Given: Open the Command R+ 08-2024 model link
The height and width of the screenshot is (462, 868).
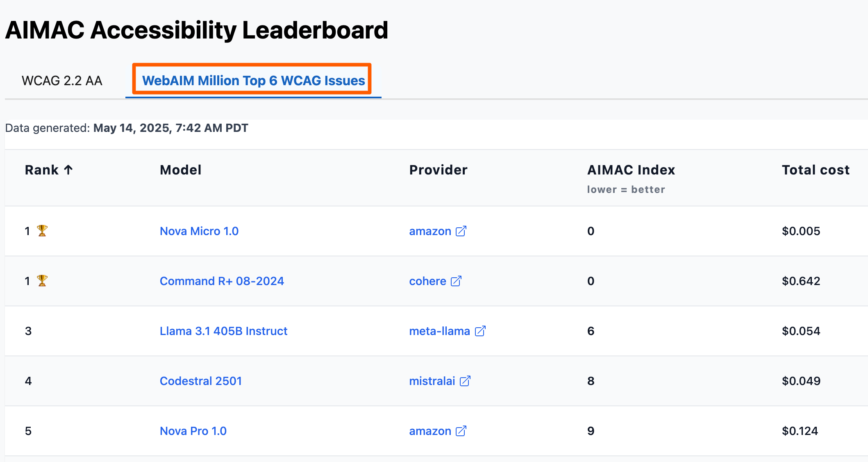Looking at the screenshot, I should pyautogui.click(x=222, y=281).
